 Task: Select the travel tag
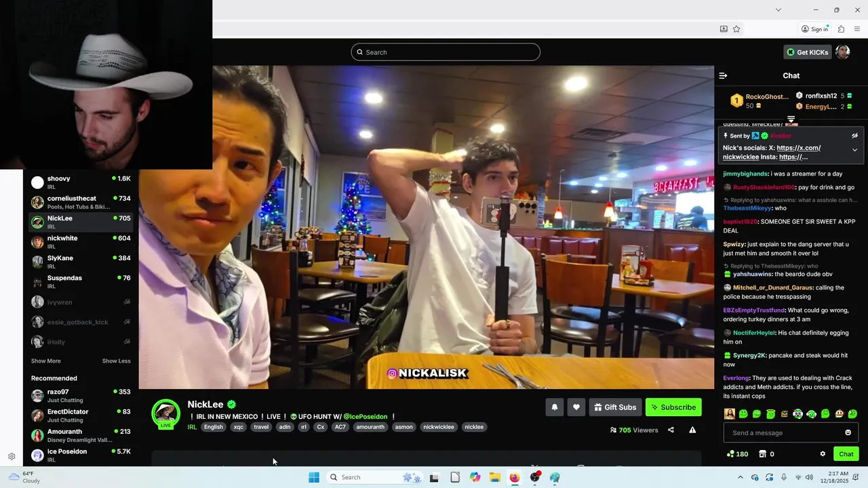[261, 427]
